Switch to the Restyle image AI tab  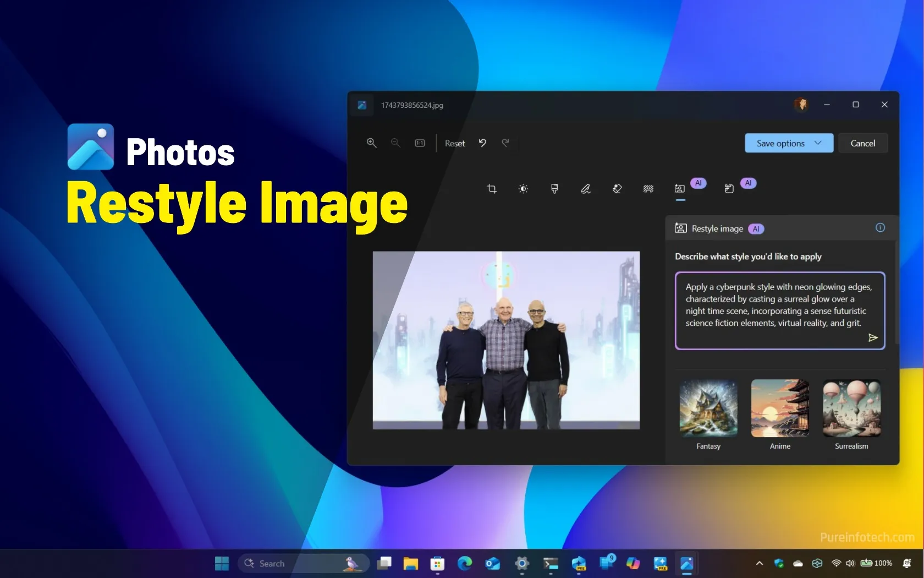pyautogui.click(x=680, y=189)
